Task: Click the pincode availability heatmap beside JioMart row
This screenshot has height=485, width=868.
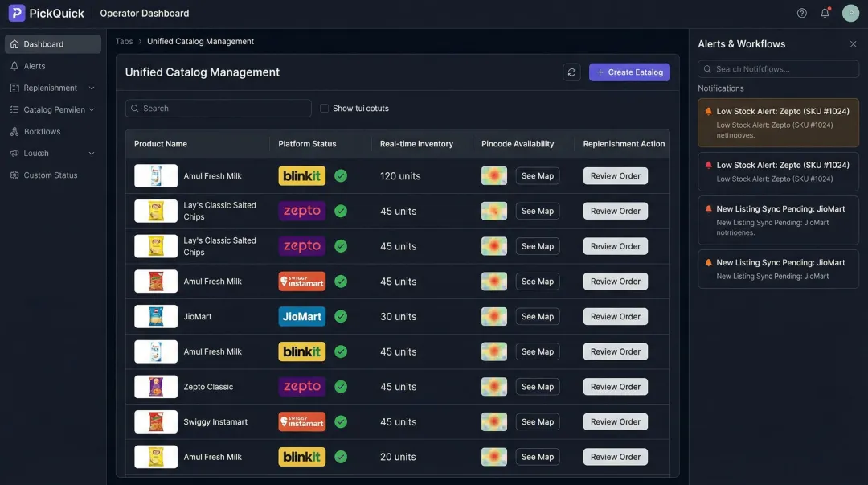Action: [493, 315]
